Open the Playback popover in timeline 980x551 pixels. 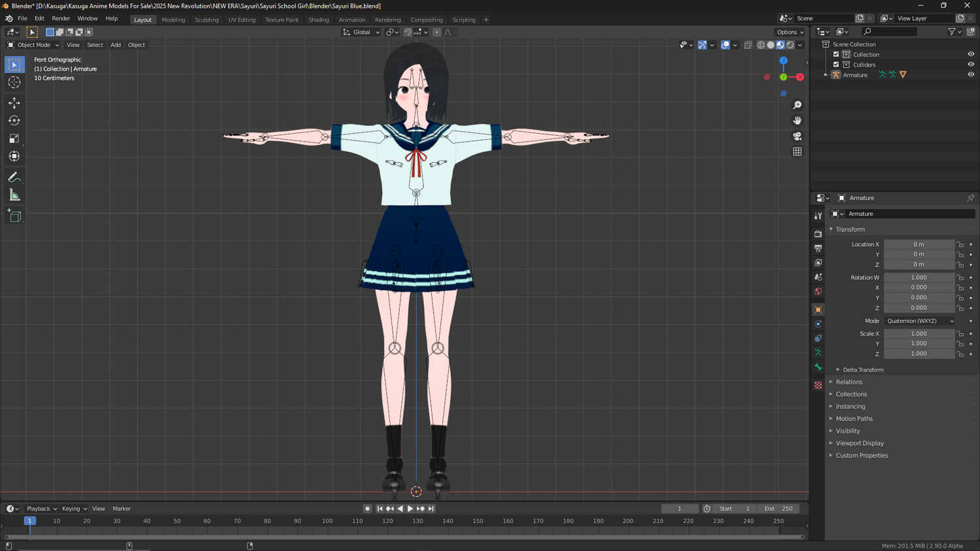(x=41, y=509)
